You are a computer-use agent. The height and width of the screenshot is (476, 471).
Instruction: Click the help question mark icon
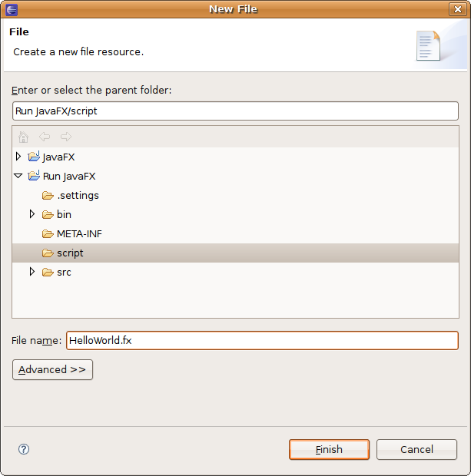pyautogui.click(x=24, y=449)
